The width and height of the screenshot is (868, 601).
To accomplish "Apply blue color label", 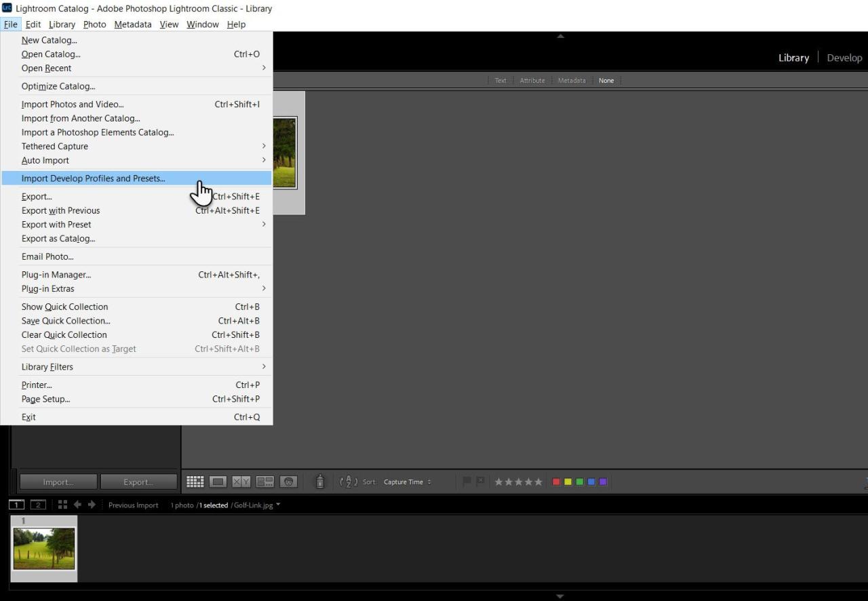I will [x=591, y=482].
